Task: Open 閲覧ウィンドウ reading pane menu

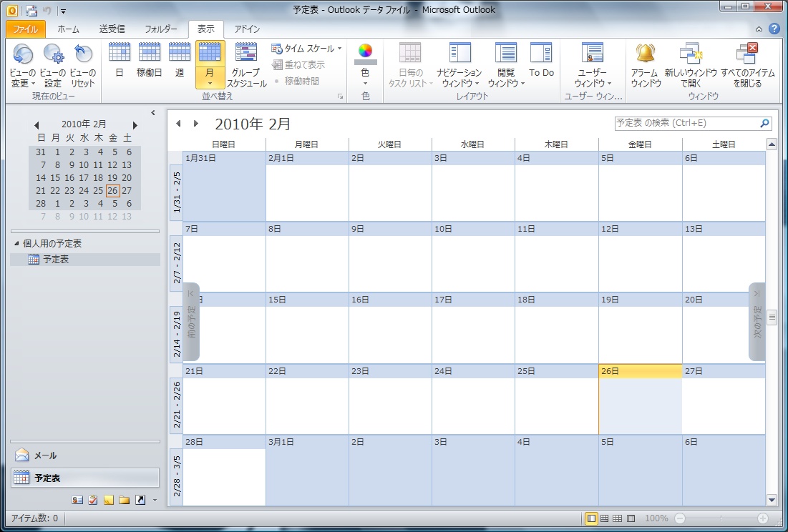Action: (x=505, y=65)
